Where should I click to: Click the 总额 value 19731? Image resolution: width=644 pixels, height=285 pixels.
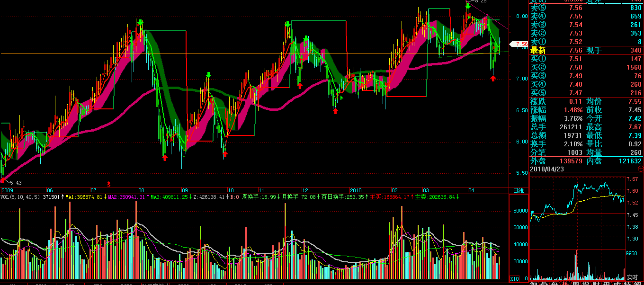pos(573,135)
